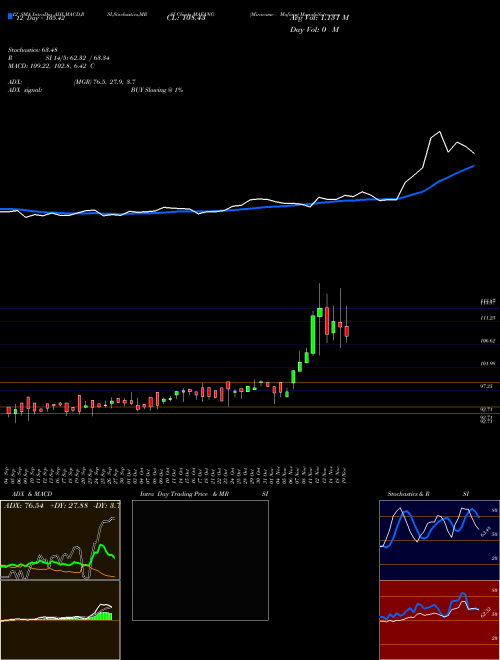Click the '(MGR) 76.5, 27.9, 3.7' ADX values
The width and height of the screenshot is (500, 660).
click(x=104, y=82)
